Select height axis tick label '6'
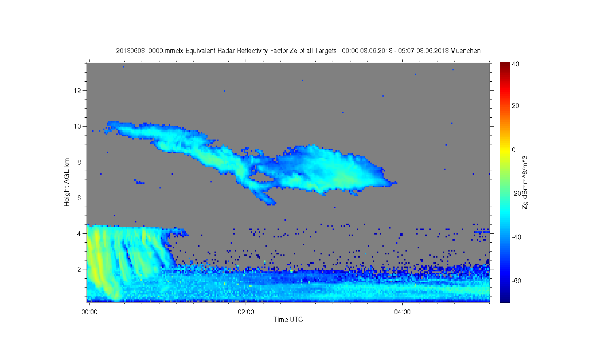 [80, 198]
